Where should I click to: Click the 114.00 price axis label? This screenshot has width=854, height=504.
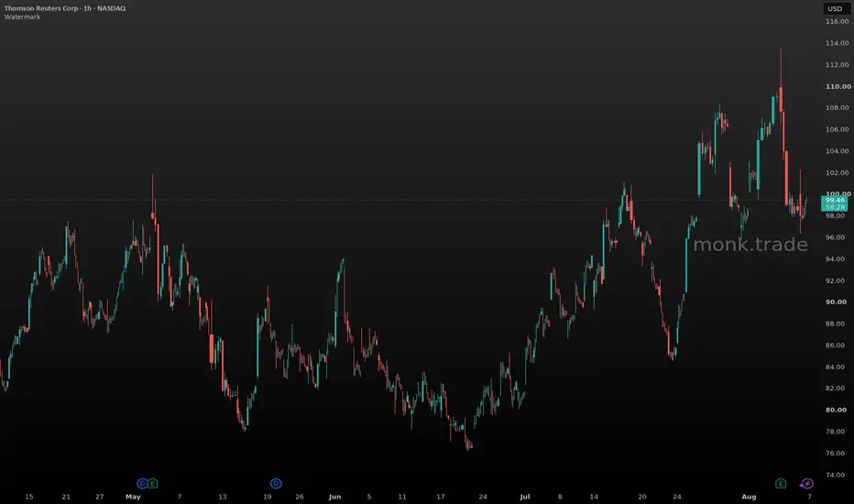pos(838,43)
